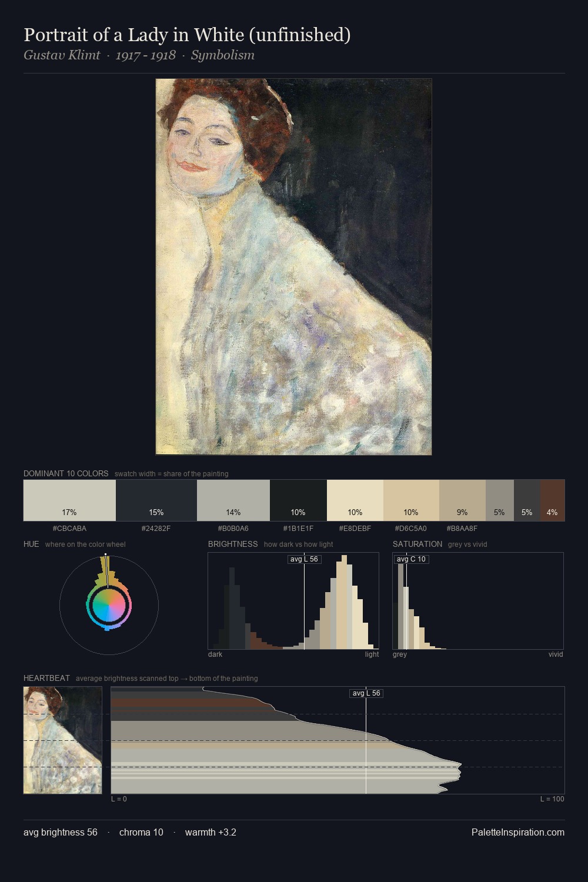The width and height of the screenshot is (588, 882).
Task: Select the #24282F 15% dark swatch
Action: (x=156, y=500)
